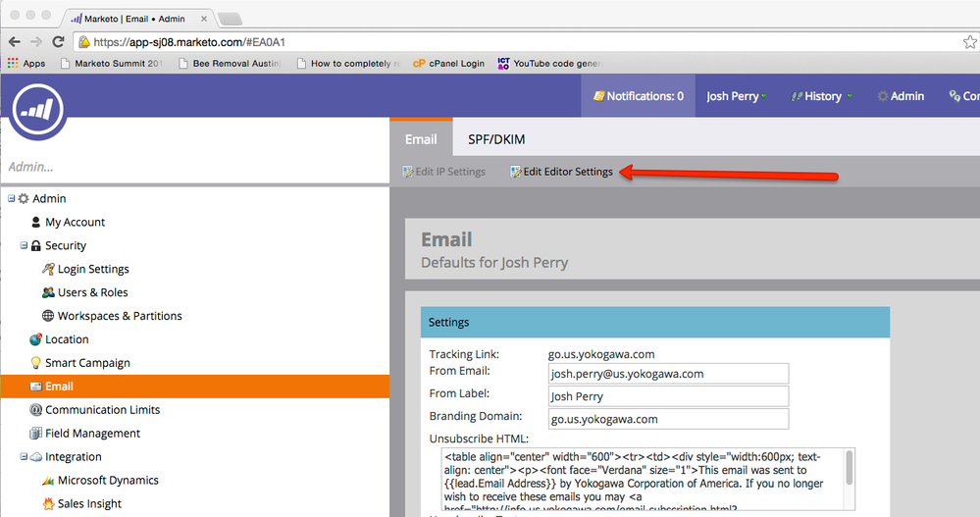Image resolution: width=980 pixels, height=517 pixels.
Task: Click the Notifications icon in top bar
Action: click(x=598, y=95)
